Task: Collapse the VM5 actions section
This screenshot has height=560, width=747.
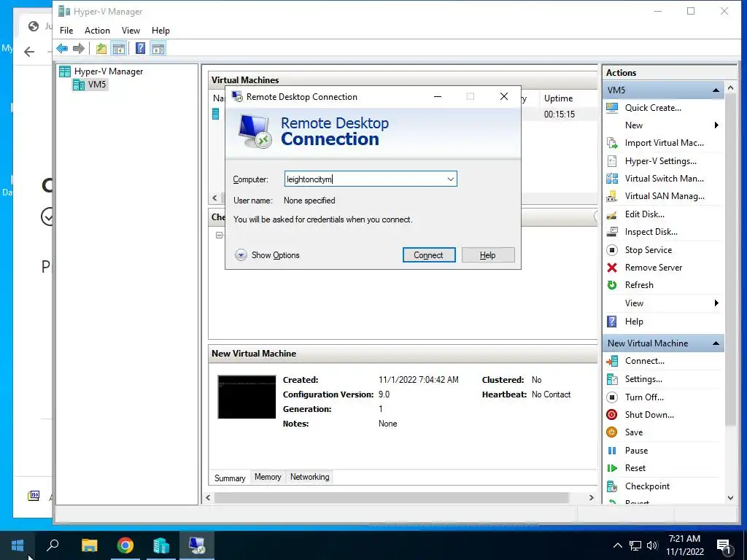Action: [716, 90]
